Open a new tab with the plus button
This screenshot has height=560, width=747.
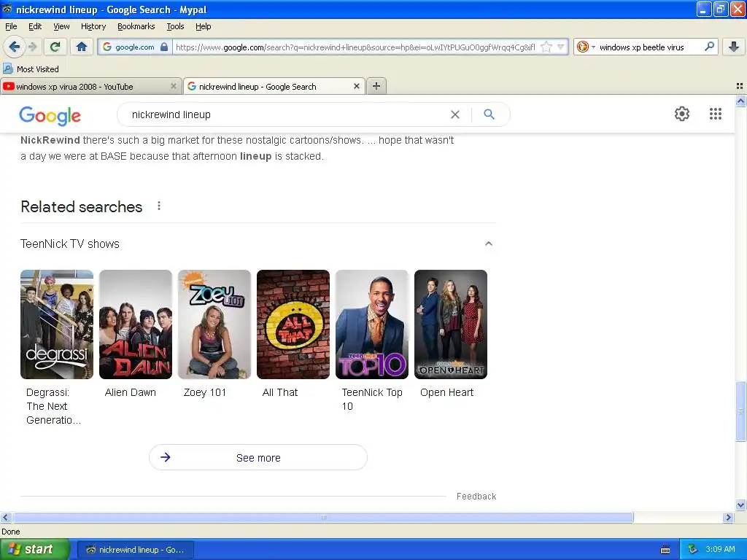[376, 86]
